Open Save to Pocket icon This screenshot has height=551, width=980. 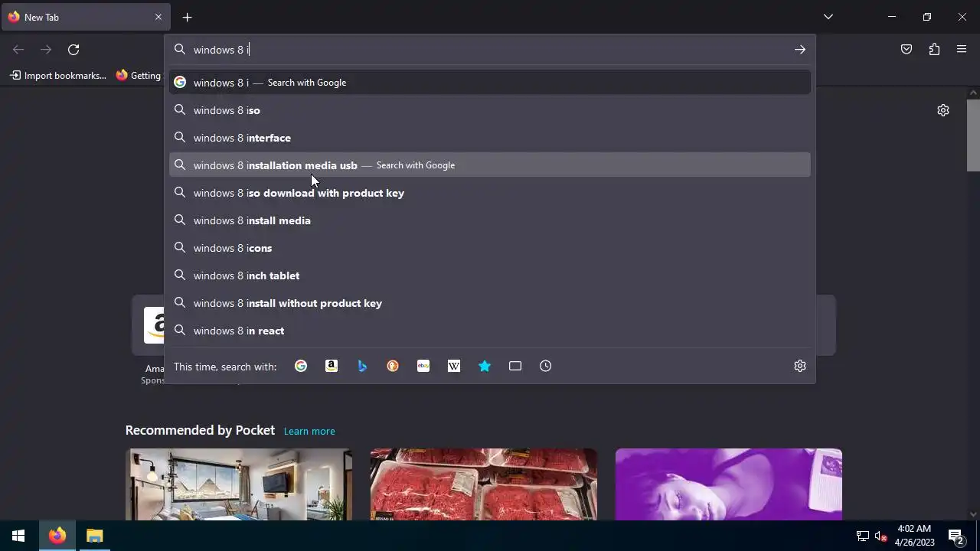tap(906, 50)
